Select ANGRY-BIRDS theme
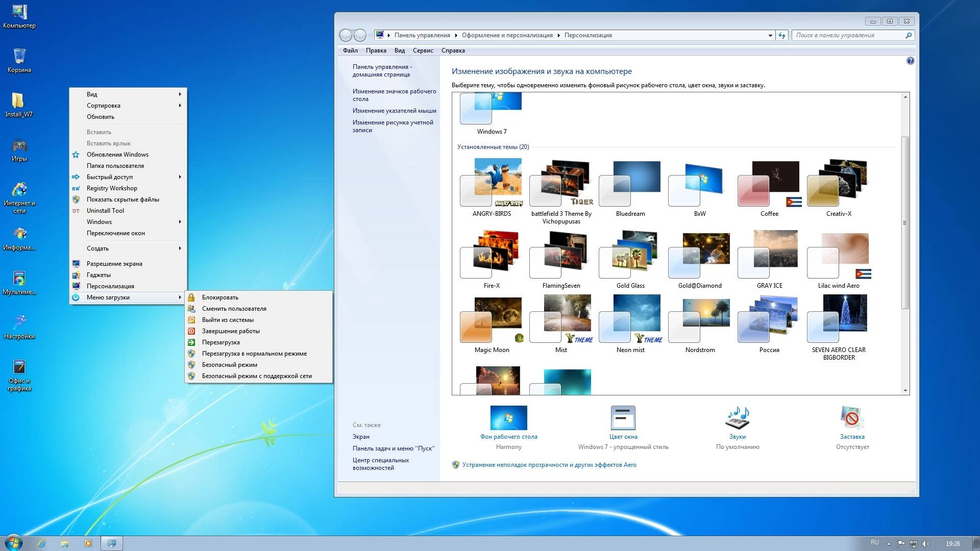 (492, 187)
